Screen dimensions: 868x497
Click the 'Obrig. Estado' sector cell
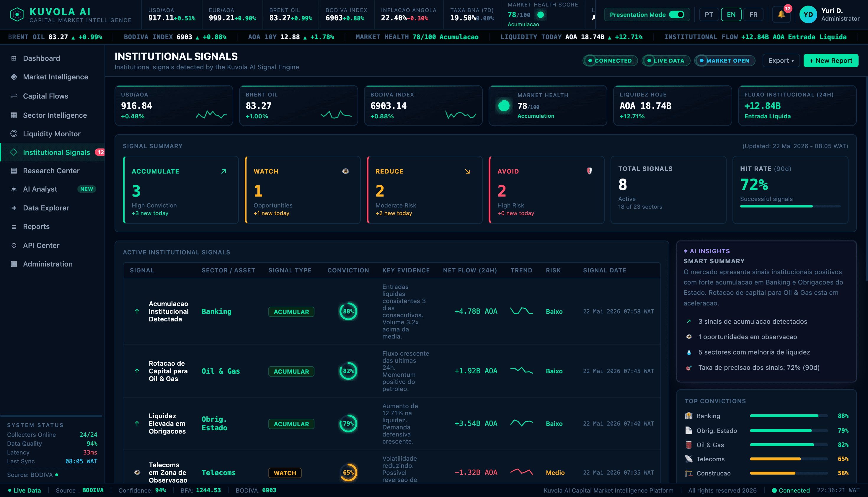(214, 424)
